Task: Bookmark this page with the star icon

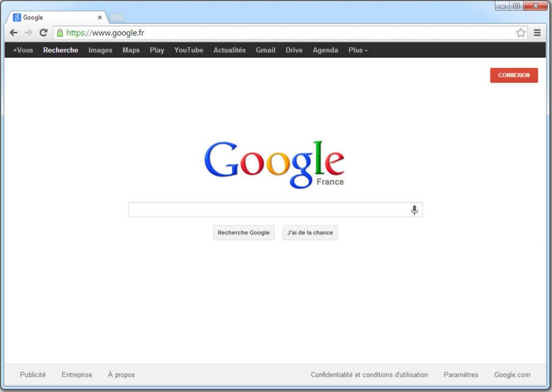Action: pos(521,33)
